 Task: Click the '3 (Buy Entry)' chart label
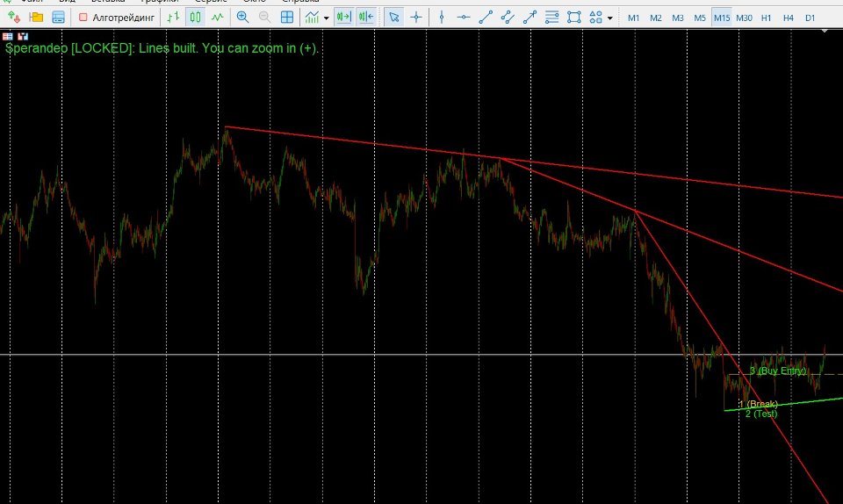[x=777, y=371]
